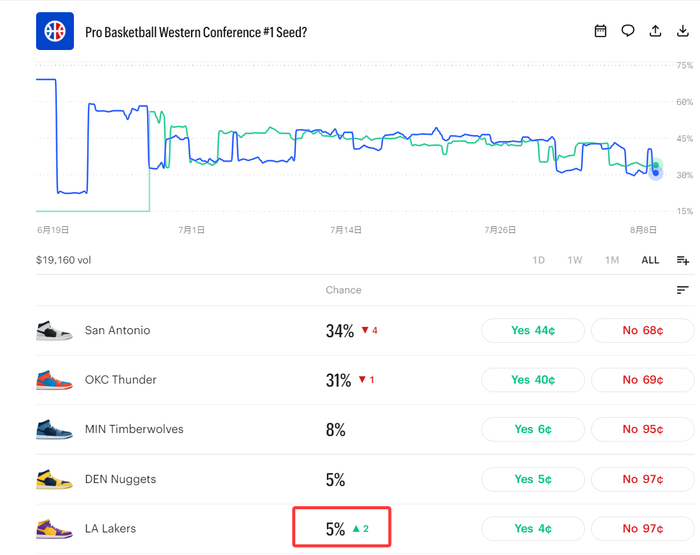Buy No 69¢ for OKC Thunder
This screenshot has width=700, height=555.
[643, 380]
